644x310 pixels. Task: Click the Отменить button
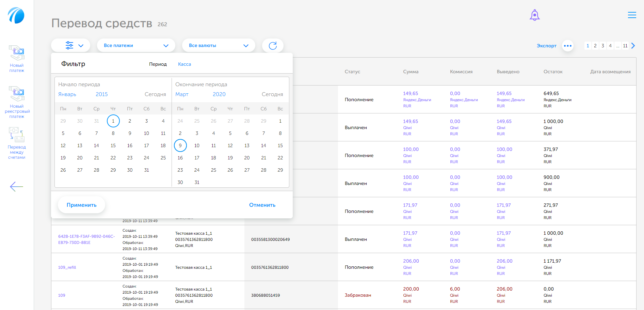[x=262, y=205]
